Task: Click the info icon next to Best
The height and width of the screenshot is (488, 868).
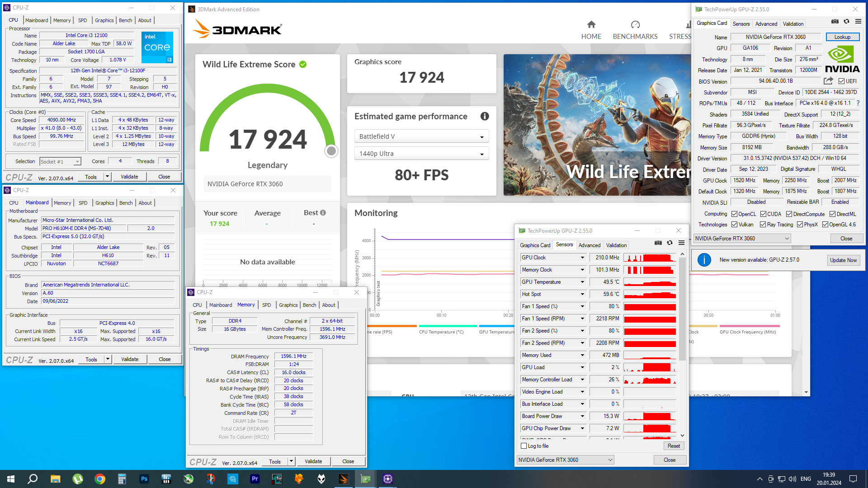Action: [x=323, y=213]
